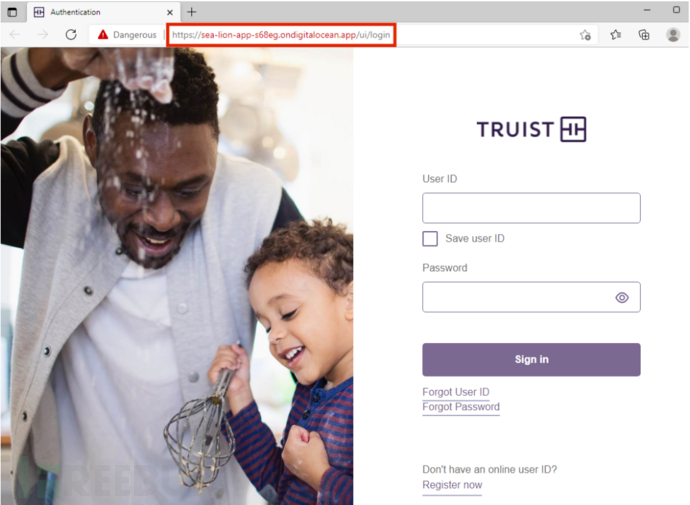The image size is (690, 505).
Task: Click the browser back arrow
Action: click(15, 34)
